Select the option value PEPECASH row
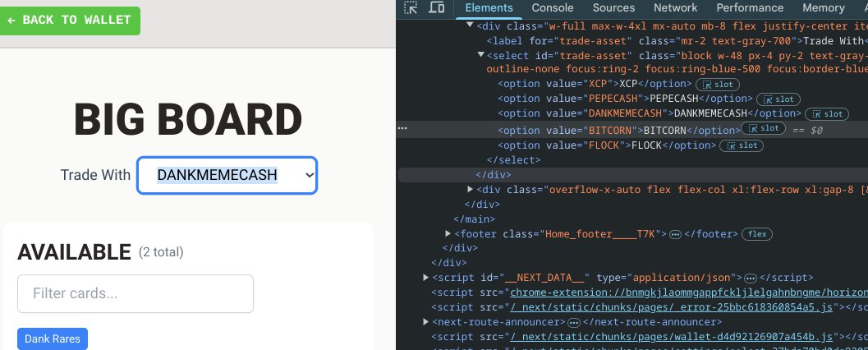Screen dimensions: 868x350 point(626,99)
